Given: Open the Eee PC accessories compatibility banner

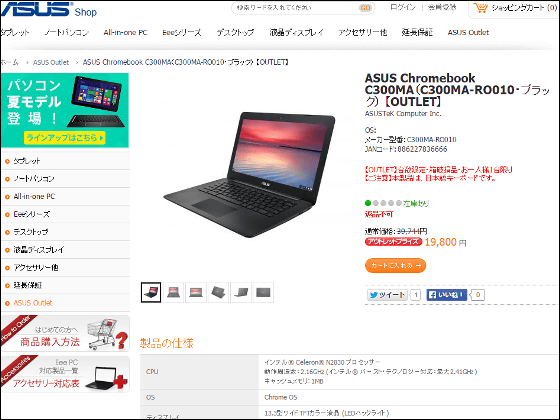Looking at the screenshot, I should pyautogui.click(x=65, y=374).
